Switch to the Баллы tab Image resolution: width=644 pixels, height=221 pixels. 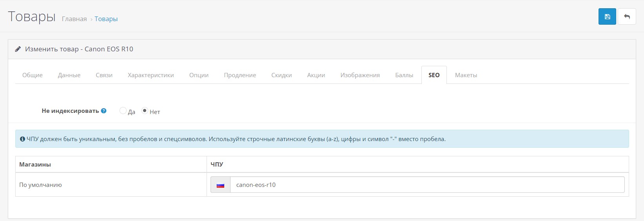point(404,75)
